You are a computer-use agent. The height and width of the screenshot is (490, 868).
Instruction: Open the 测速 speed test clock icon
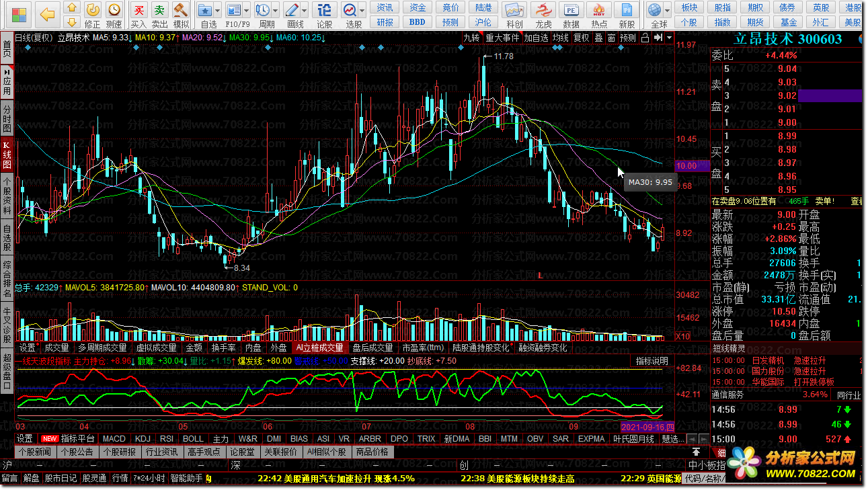(114, 15)
